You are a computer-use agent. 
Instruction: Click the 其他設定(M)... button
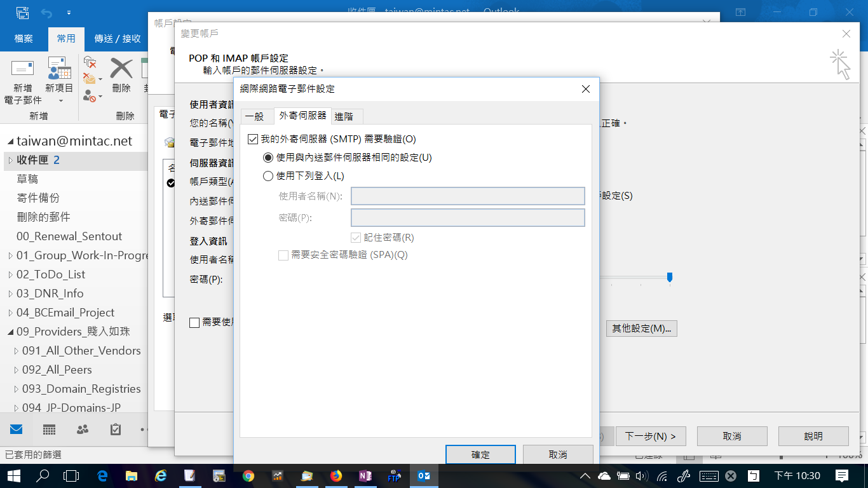coord(641,329)
